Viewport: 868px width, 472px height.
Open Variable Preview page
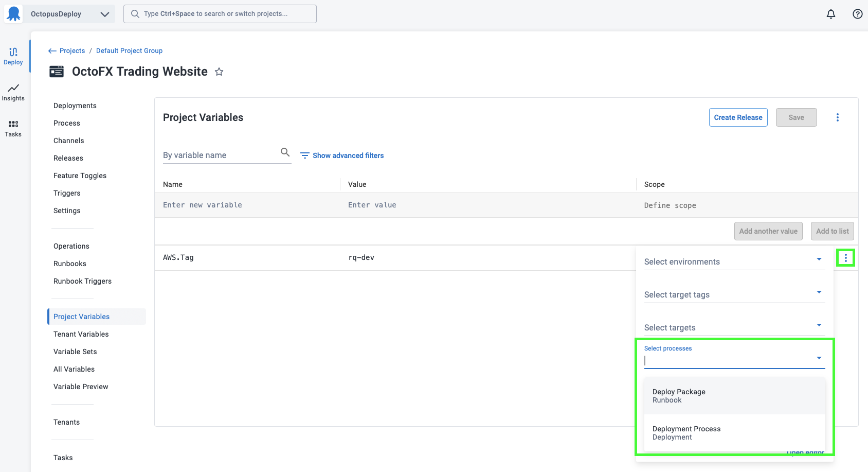[81, 387]
